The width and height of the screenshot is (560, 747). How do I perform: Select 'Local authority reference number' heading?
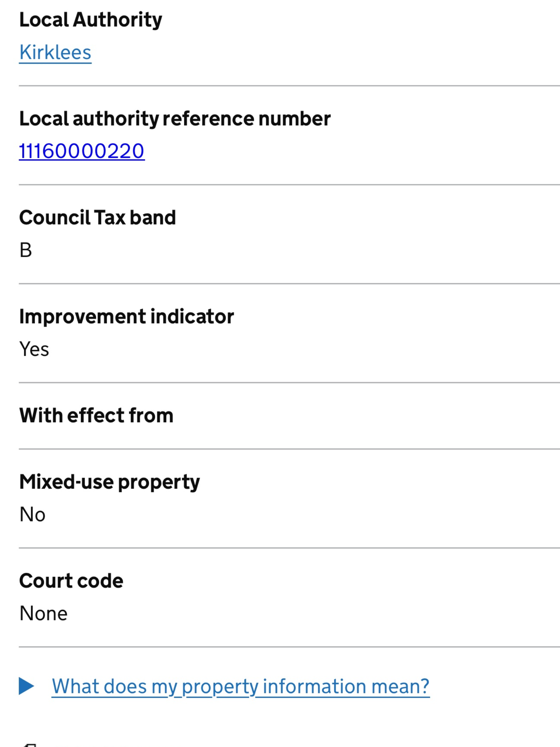coord(175,119)
